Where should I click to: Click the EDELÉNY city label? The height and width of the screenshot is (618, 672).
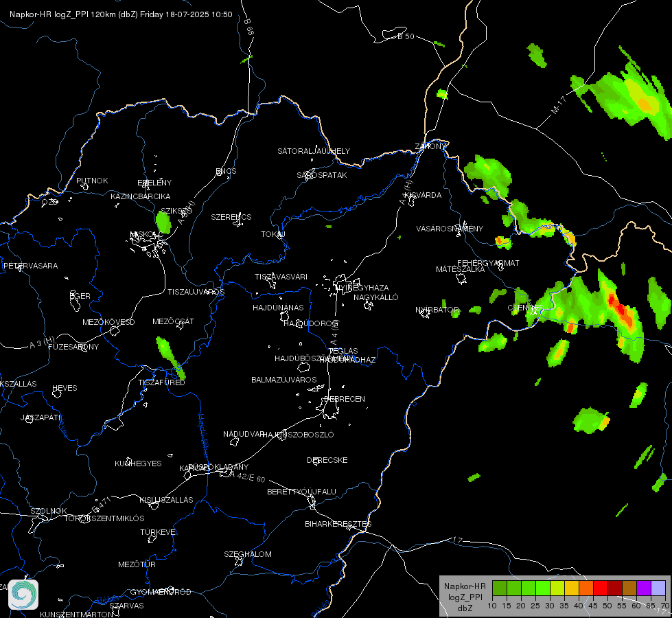point(154,182)
